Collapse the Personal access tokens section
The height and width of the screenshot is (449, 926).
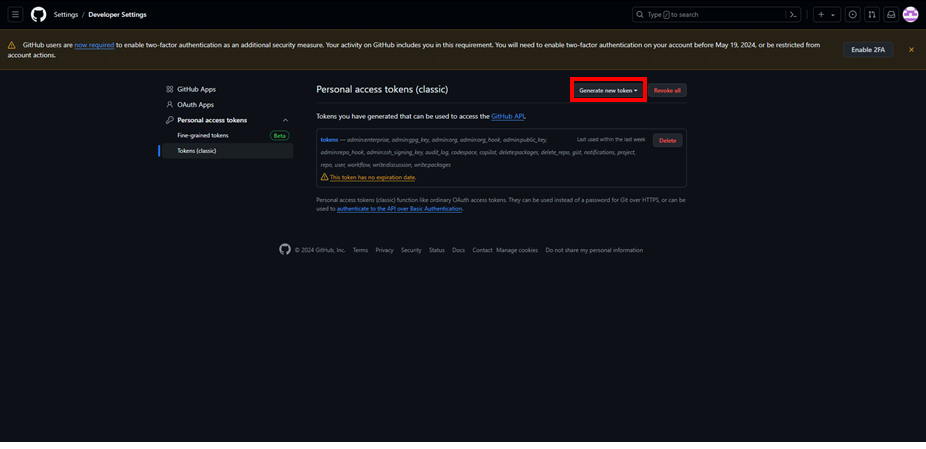(285, 120)
